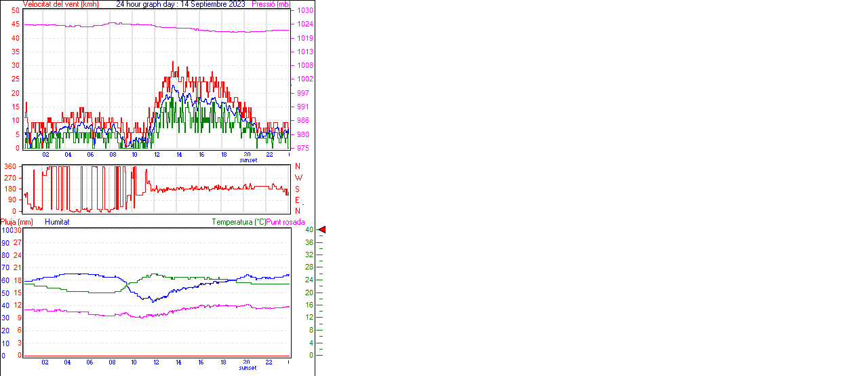
Task: Click the sunset marker under wind graph
Action: click(248, 161)
